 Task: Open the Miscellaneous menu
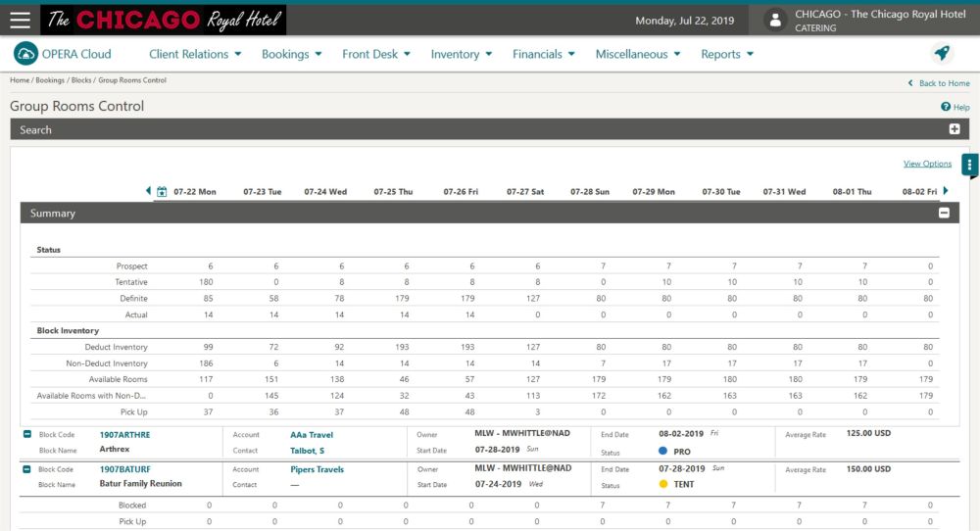(638, 54)
